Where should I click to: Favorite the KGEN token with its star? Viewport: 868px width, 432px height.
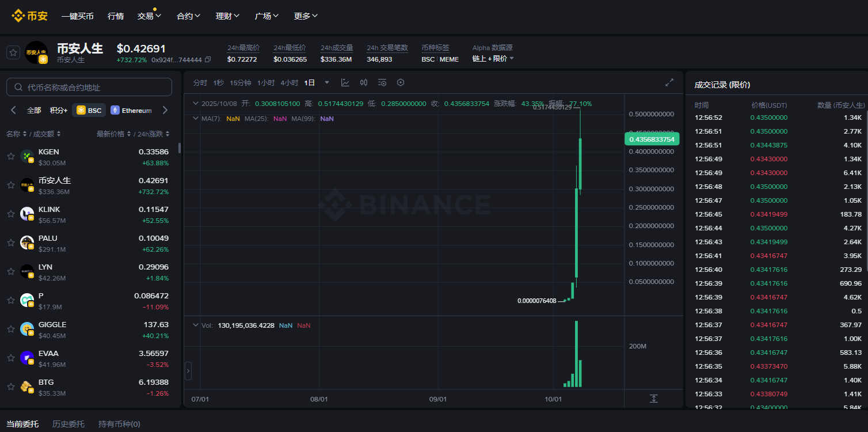[11, 156]
